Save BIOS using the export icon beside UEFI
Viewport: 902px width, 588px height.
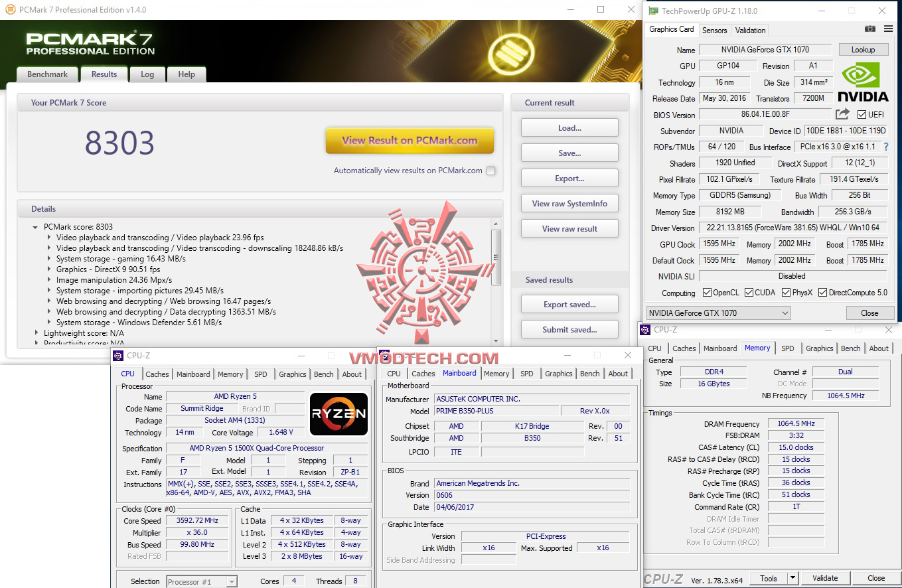click(x=840, y=113)
